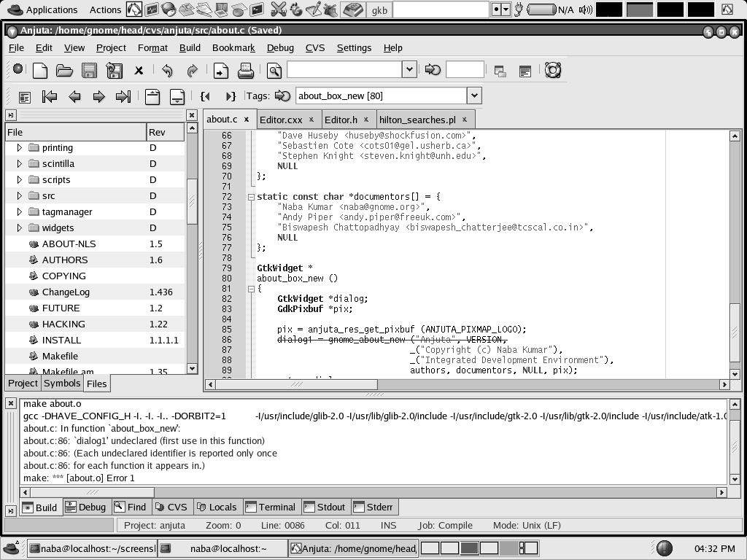747x560 pixels.
Task: Click the line number entry field
Action: tap(465, 70)
